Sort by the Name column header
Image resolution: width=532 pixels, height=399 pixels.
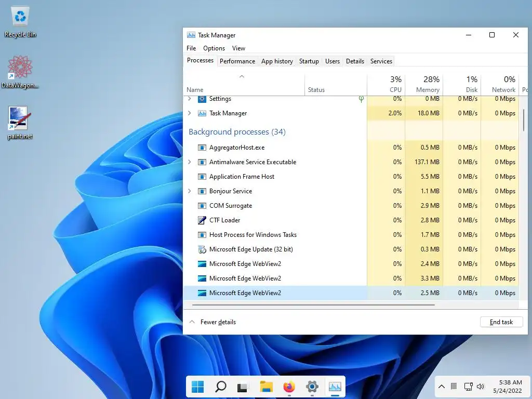tap(244, 85)
